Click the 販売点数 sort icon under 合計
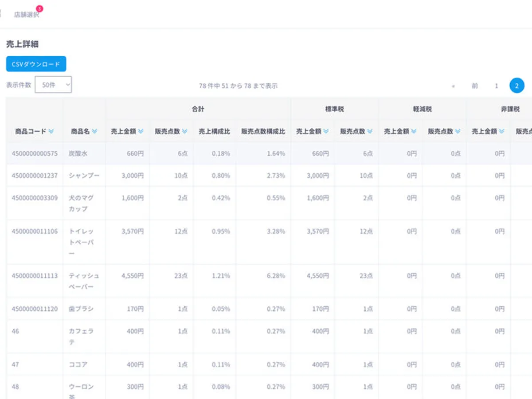The image size is (532, 399). coord(184,132)
